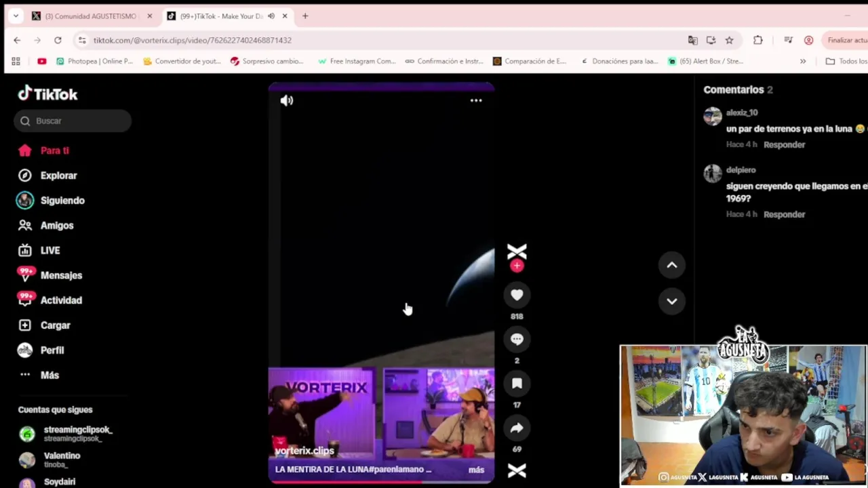Viewport: 868px width, 488px height.
Task: Seek on the video progress bar
Action: point(381,482)
